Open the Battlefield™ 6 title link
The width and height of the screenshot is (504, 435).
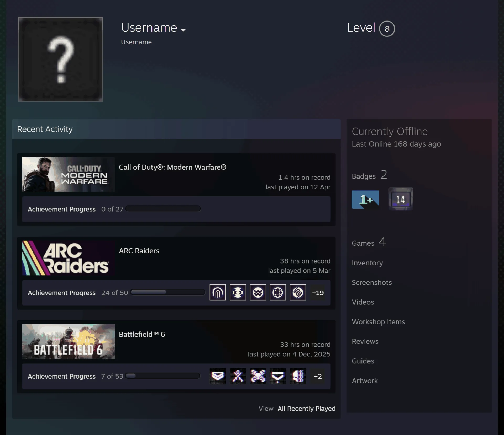coord(142,334)
